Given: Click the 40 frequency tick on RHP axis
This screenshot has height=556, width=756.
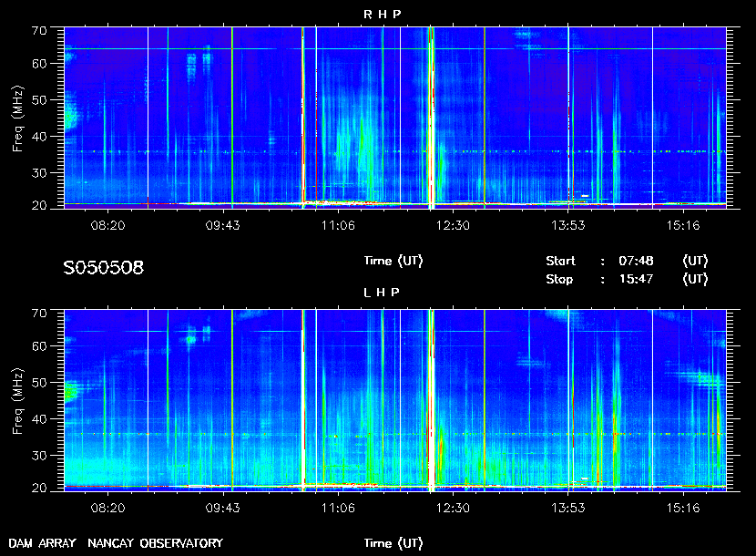Looking at the screenshot, I should (x=39, y=137).
